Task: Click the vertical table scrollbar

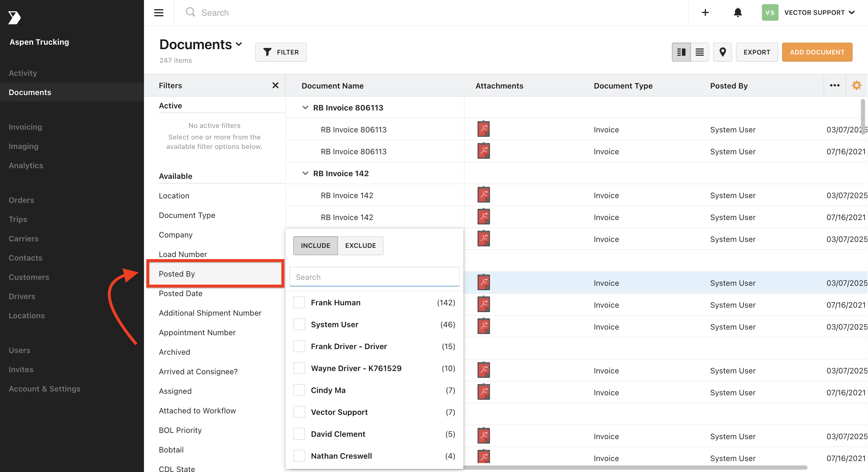Action: (x=863, y=117)
